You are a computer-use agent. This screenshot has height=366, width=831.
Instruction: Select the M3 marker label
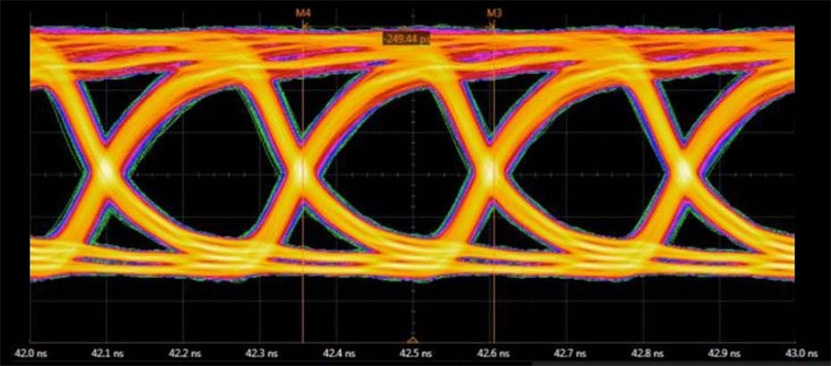[492, 13]
